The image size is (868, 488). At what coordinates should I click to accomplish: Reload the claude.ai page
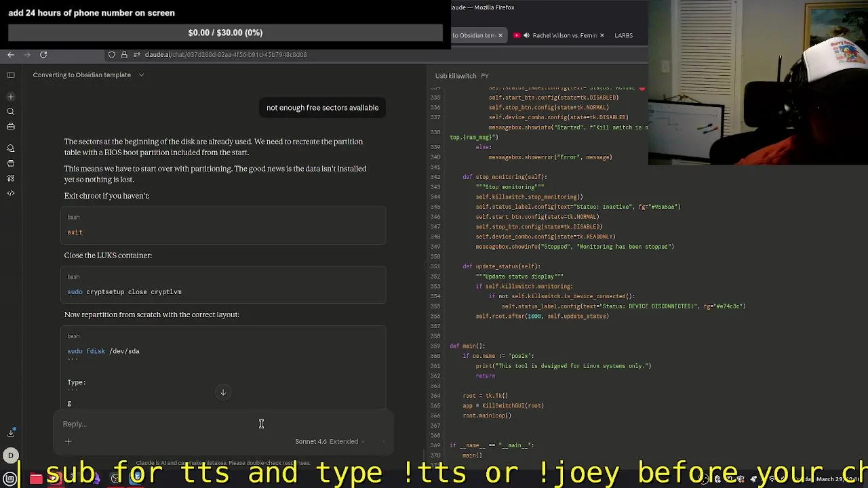[x=43, y=54]
